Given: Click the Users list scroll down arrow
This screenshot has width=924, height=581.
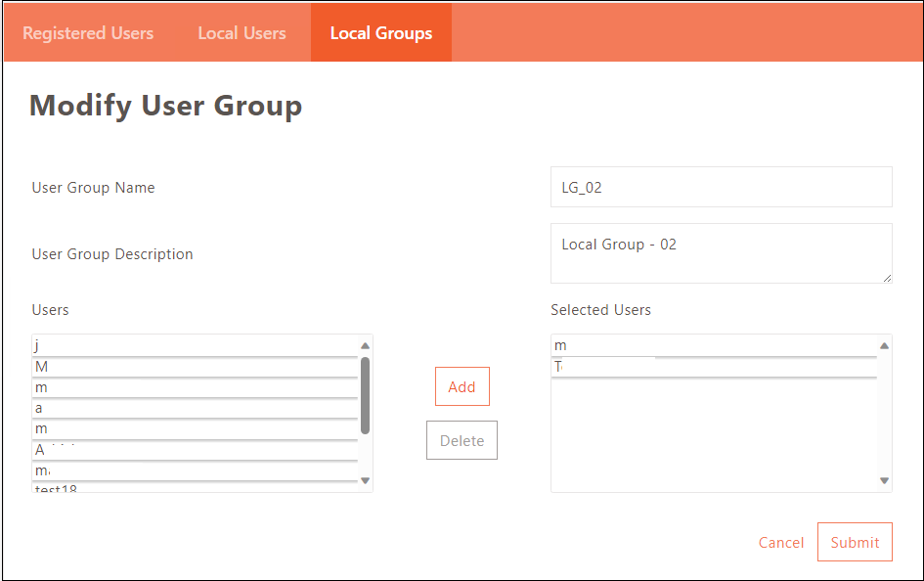Looking at the screenshot, I should [365, 480].
